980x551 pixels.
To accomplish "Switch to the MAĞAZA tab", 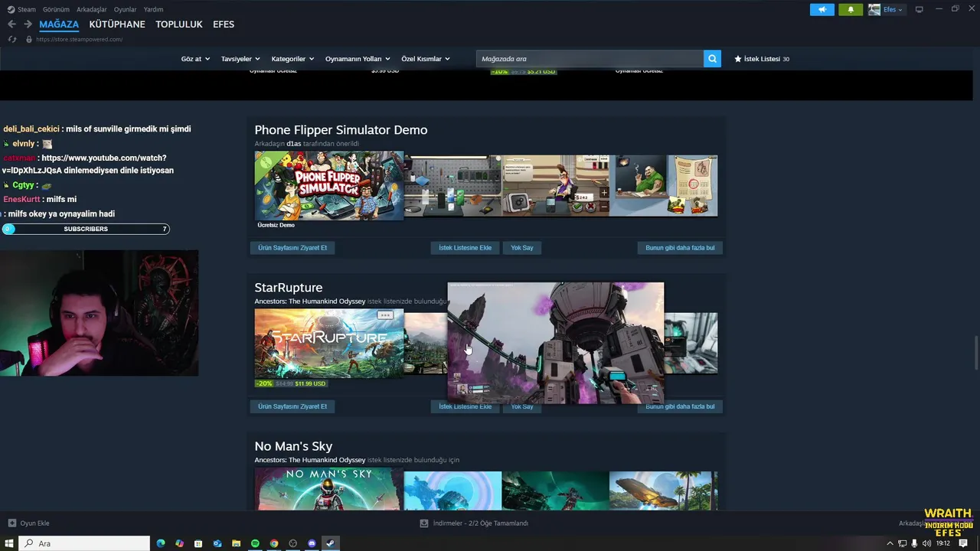I will (x=59, y=24).
